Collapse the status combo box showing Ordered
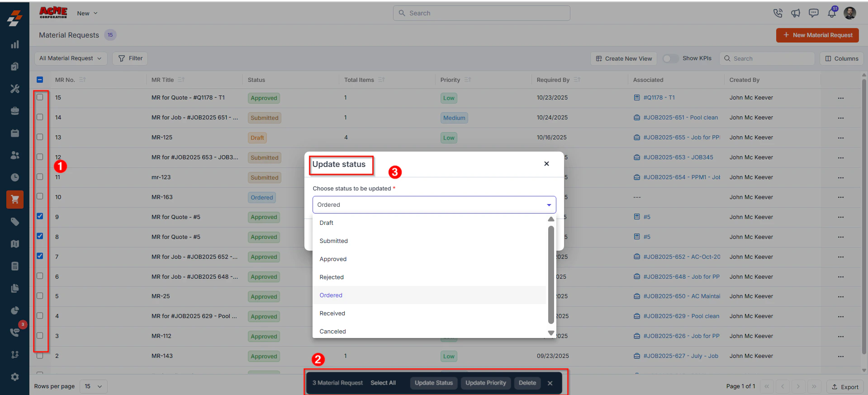The height and width of the screenshot is (395, 868). point(434,205)
